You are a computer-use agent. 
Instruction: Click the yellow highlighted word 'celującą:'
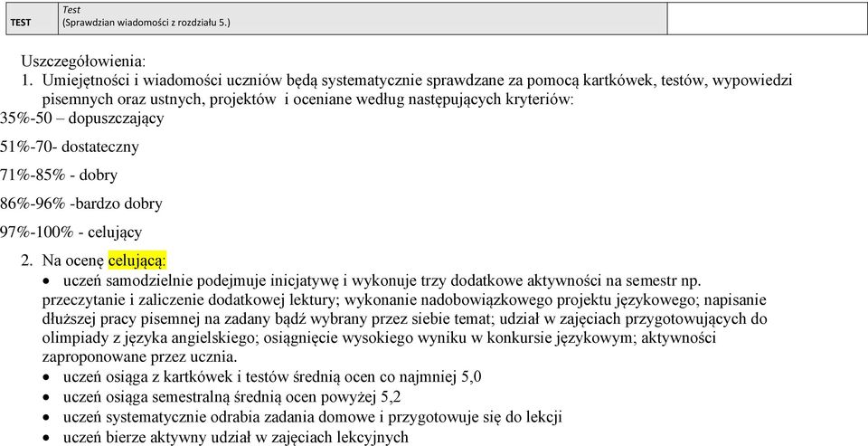[x=137, y=260]
